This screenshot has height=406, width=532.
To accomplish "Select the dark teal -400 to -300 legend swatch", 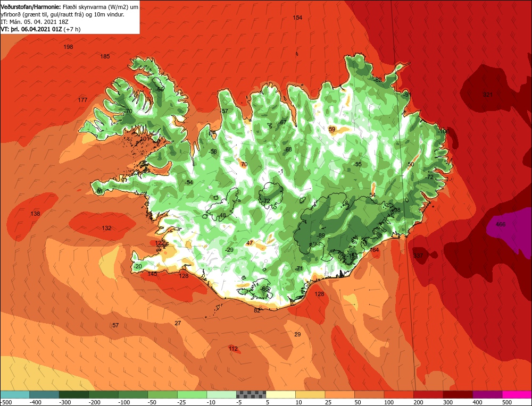I will coord(44,394).
